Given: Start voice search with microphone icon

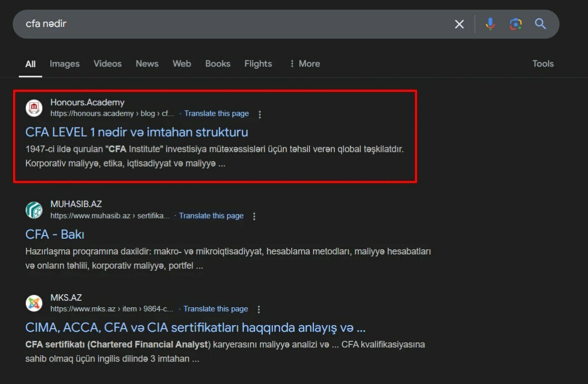Looking at the screenshot, I should click(x=490, y=24).
